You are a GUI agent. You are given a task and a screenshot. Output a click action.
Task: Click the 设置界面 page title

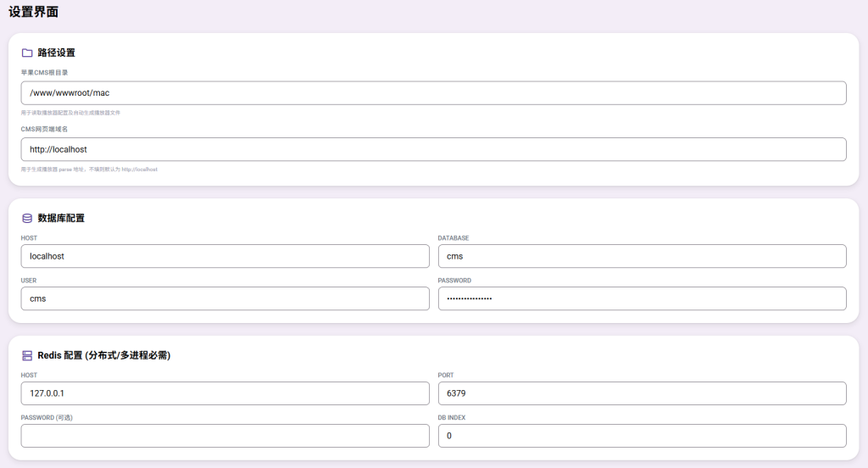[34, 12]
